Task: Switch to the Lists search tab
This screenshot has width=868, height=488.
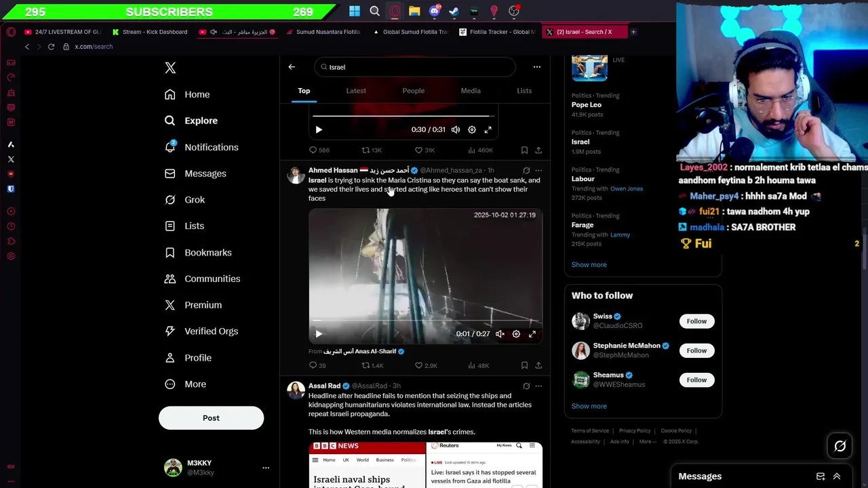Action: coord(524,91)
